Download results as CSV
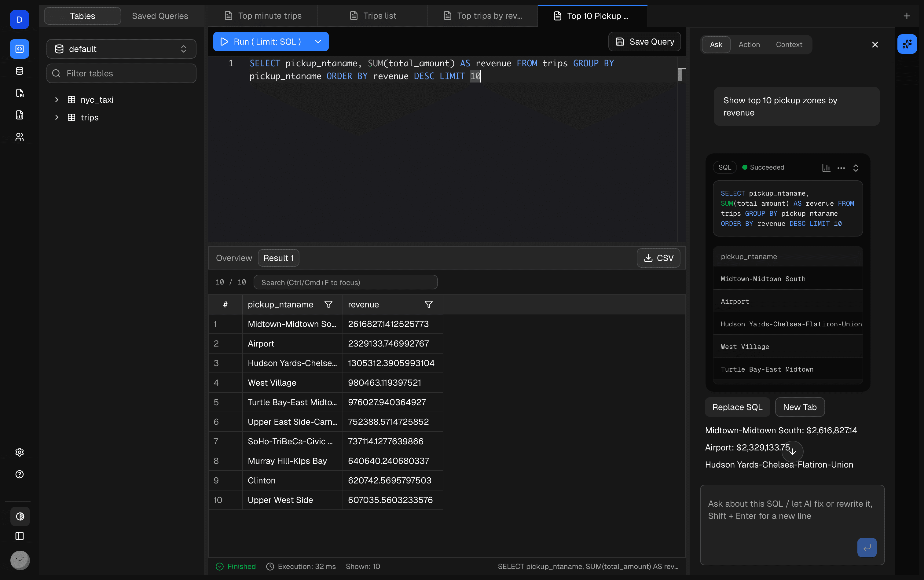924x580 pixels. [x=658, y=258]
